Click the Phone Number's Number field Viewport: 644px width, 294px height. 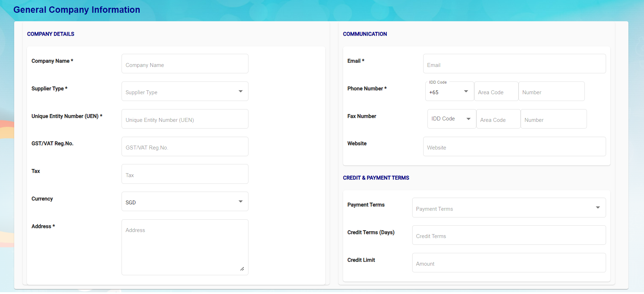551,92
